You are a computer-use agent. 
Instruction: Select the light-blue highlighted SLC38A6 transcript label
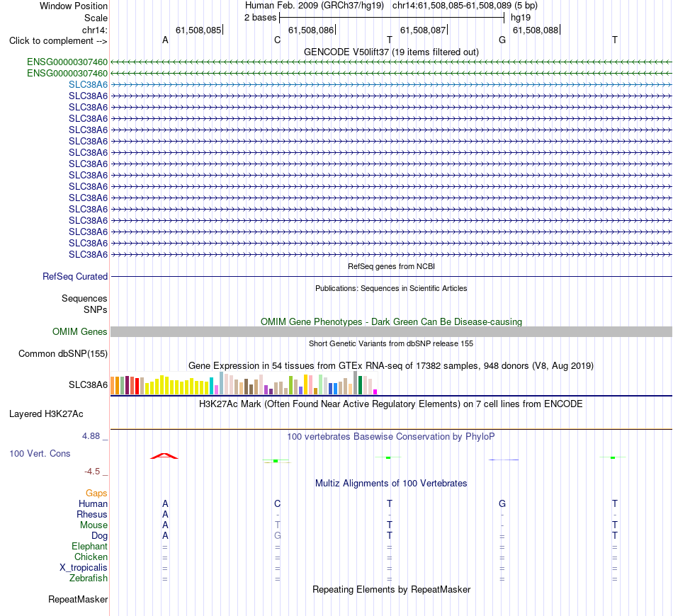(88, 84)
